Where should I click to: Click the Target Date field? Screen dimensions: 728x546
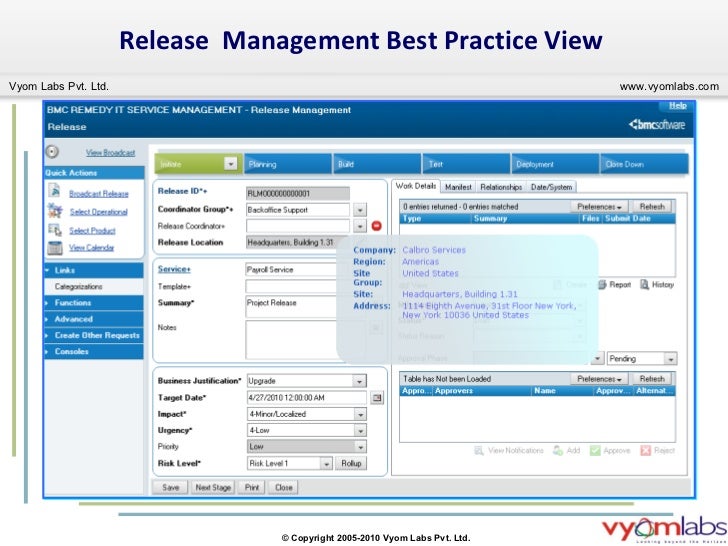point(306,398)
